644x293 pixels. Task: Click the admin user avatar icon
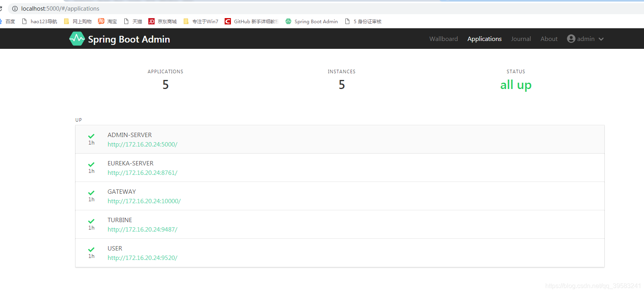tap(571, 39)
